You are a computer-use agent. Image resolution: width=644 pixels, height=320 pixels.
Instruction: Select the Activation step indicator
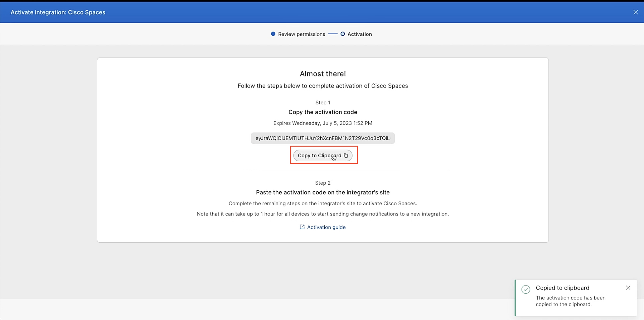click(356, 34)
